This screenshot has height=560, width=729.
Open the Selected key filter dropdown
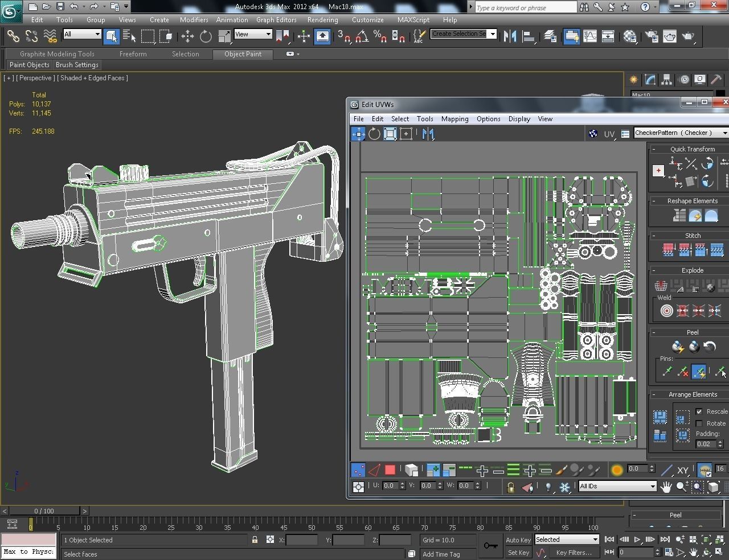click(x=567, y=540)
